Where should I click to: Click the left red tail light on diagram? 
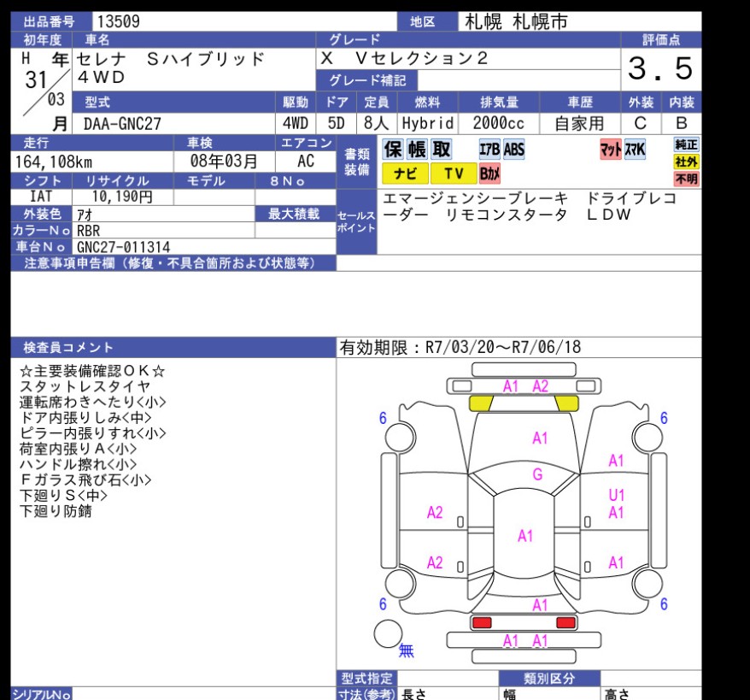coord(482,622)
